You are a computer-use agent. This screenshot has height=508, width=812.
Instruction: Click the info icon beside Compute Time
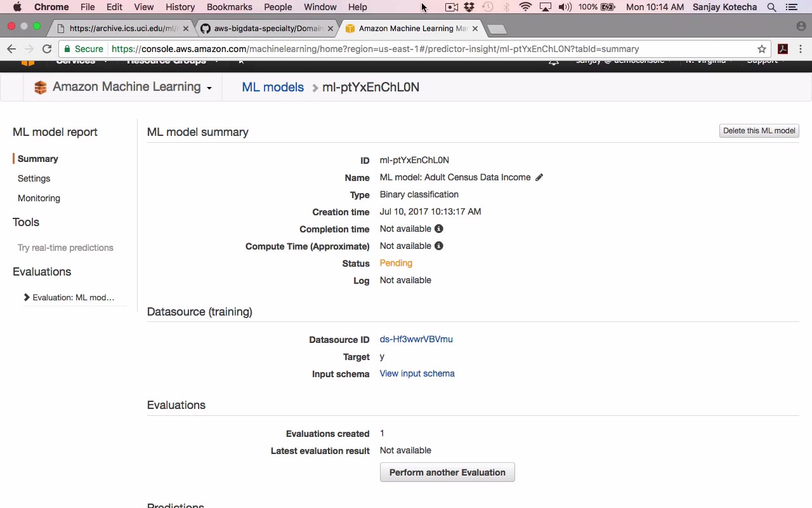(x=438, y=246)
